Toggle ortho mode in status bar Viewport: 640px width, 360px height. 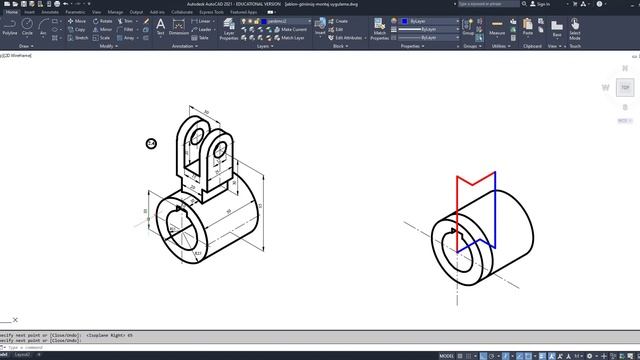coord(483,356)
